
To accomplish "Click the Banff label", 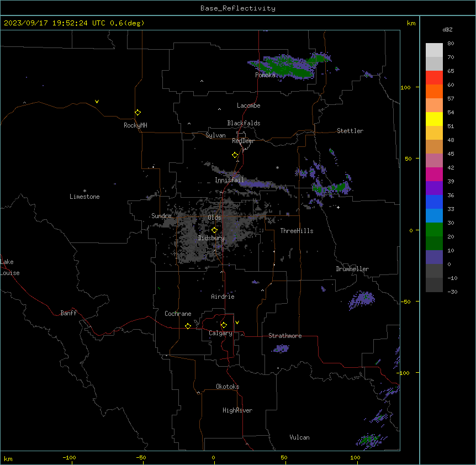I will pos(68,313).
